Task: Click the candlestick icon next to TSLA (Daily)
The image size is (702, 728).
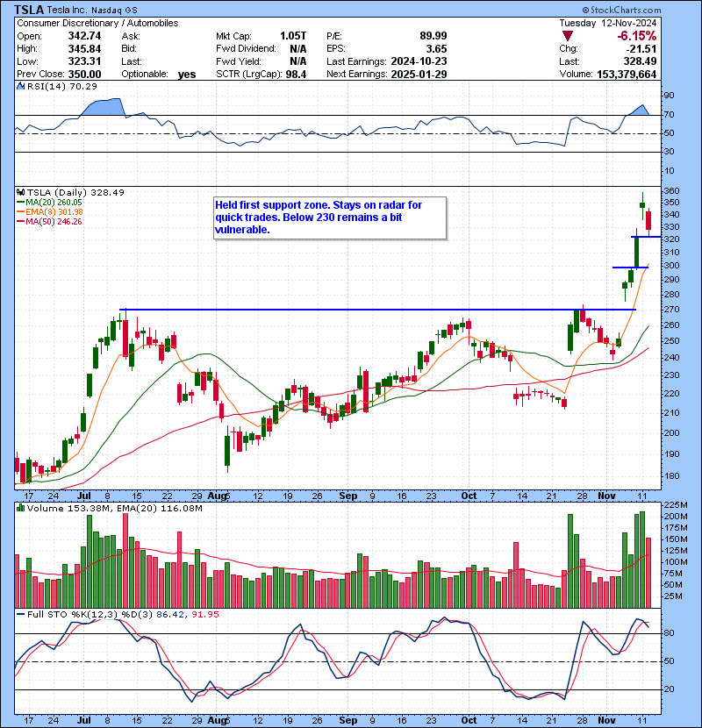Action: pyautogui.click(x=20, y=192)
